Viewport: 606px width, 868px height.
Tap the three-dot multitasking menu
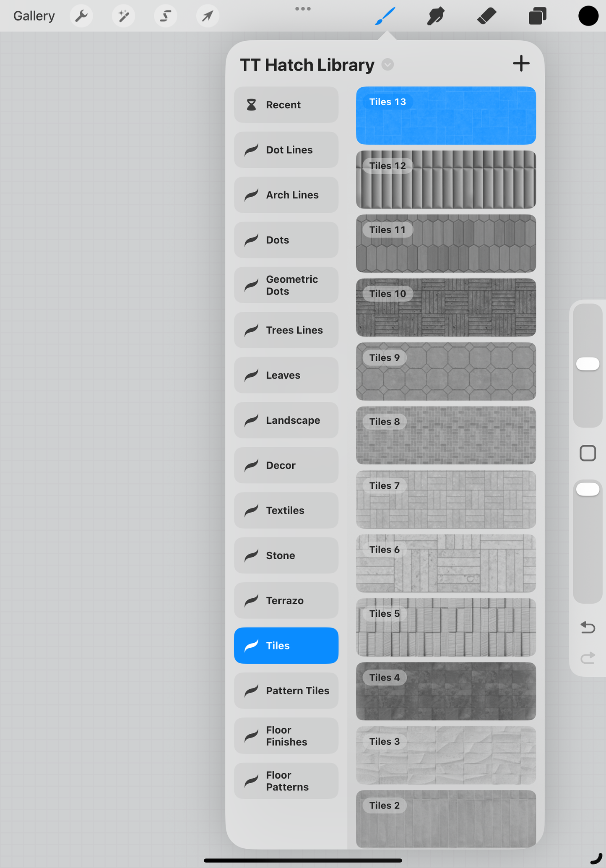[x=303, y=9]
